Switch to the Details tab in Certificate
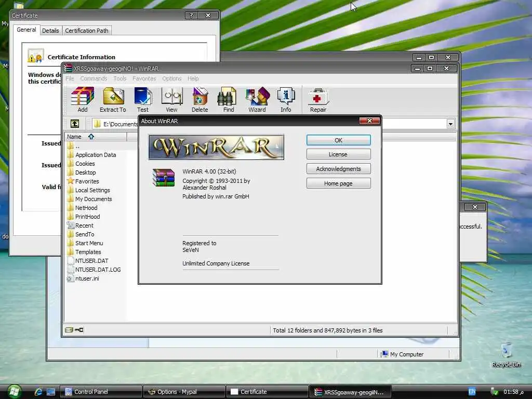Viewport: 532px width, 399px height. pyautogui.click(x=50, y=31)
